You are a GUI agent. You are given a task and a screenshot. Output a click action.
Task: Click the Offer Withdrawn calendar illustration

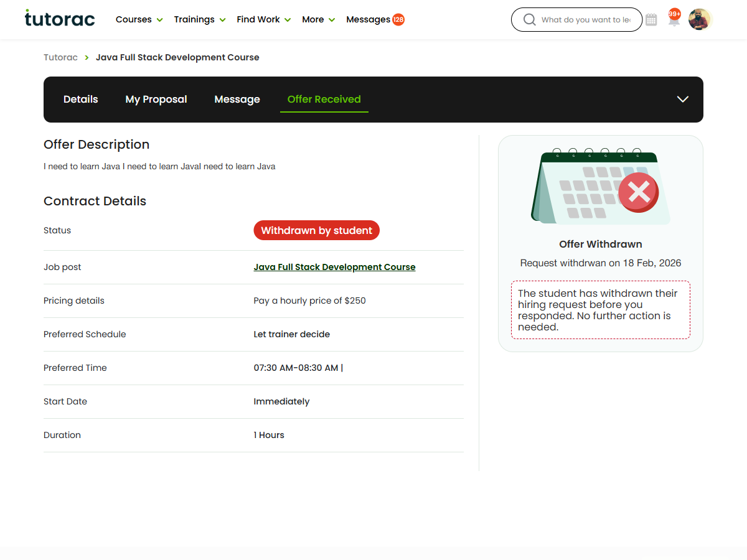click(x=601, y=187)
